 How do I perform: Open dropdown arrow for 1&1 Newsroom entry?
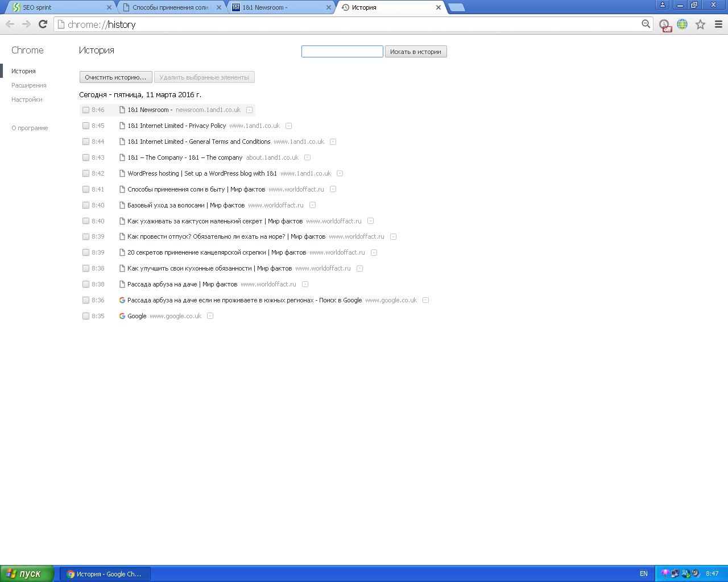[249, 110]
